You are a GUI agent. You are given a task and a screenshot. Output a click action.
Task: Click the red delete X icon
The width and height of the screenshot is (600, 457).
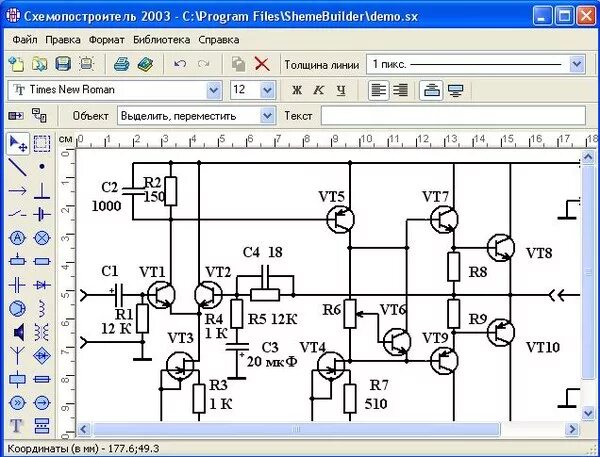point(262,64)
